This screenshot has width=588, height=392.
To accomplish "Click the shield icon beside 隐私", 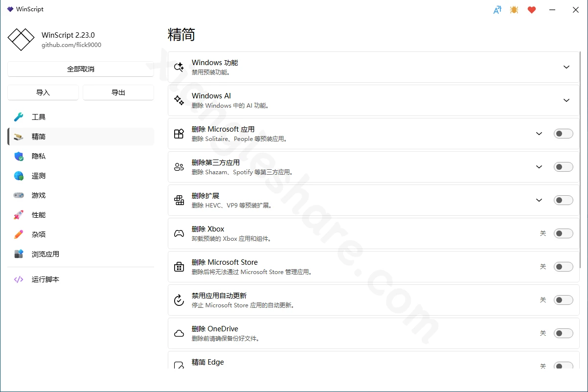I will point(19,156).
